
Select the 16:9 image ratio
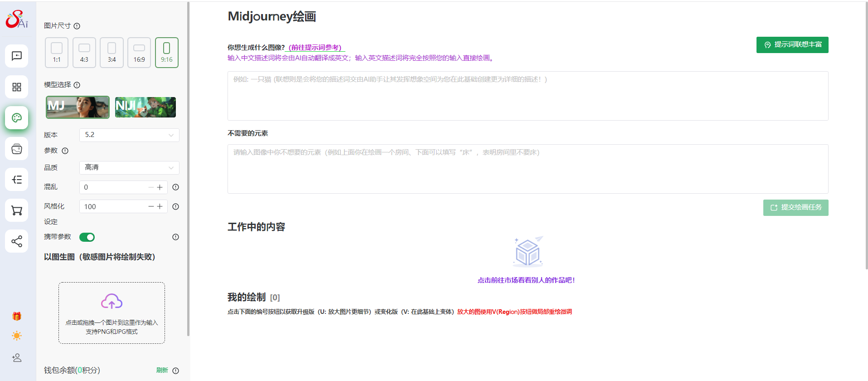pyautogui.click(x=139, y=53)
